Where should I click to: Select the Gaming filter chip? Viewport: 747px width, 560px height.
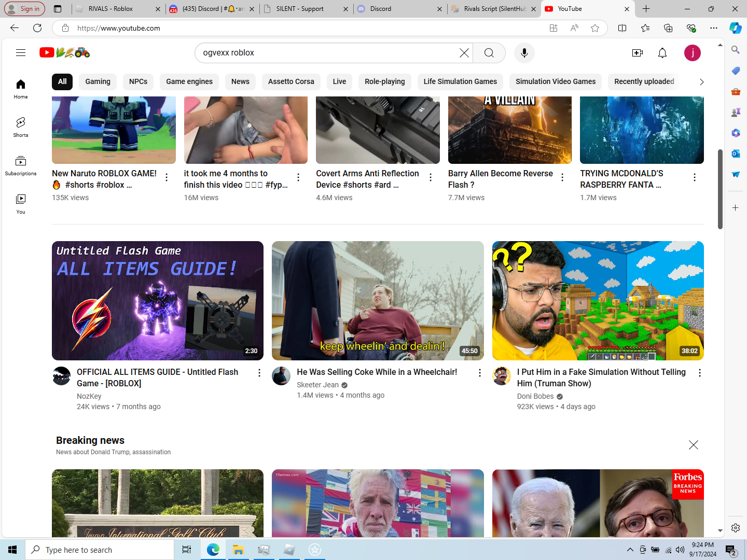pos(98,81)
